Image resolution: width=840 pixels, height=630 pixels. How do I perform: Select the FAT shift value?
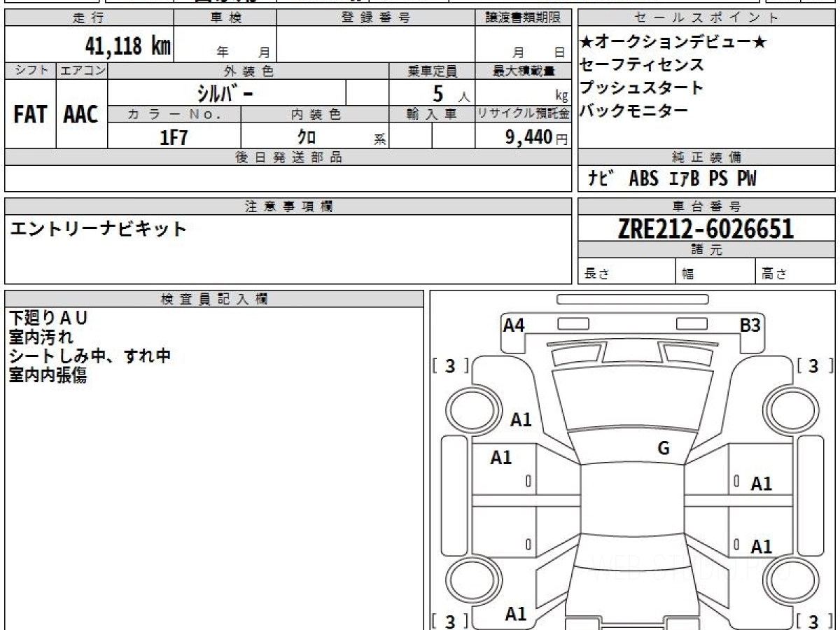tap(30, 114)
